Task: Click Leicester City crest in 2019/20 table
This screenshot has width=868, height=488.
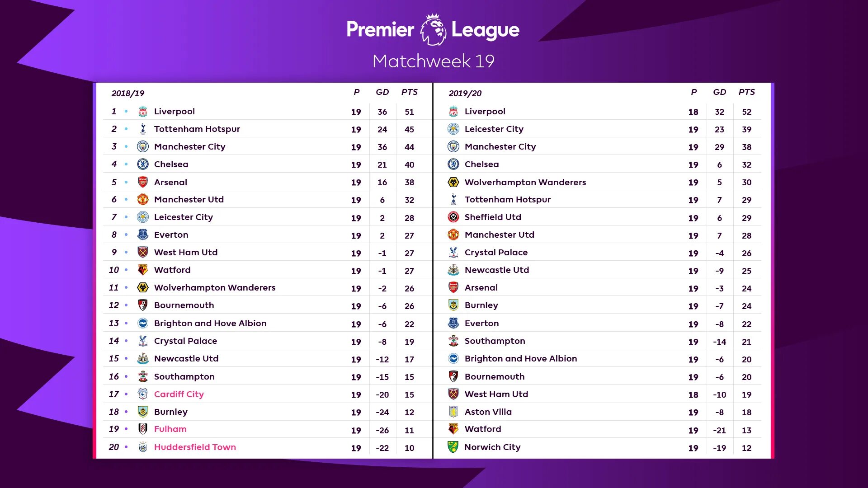Action: click(453, 129)
